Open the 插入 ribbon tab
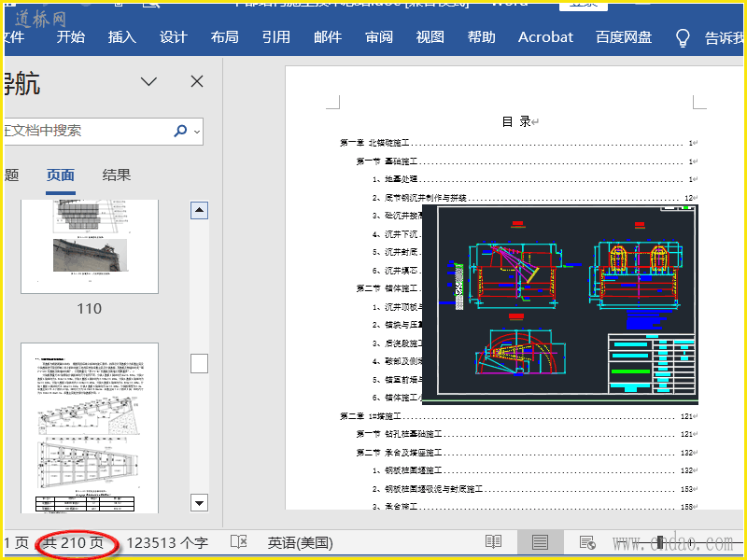The height and width of the screenshot is (560, 747). point(121,37)
